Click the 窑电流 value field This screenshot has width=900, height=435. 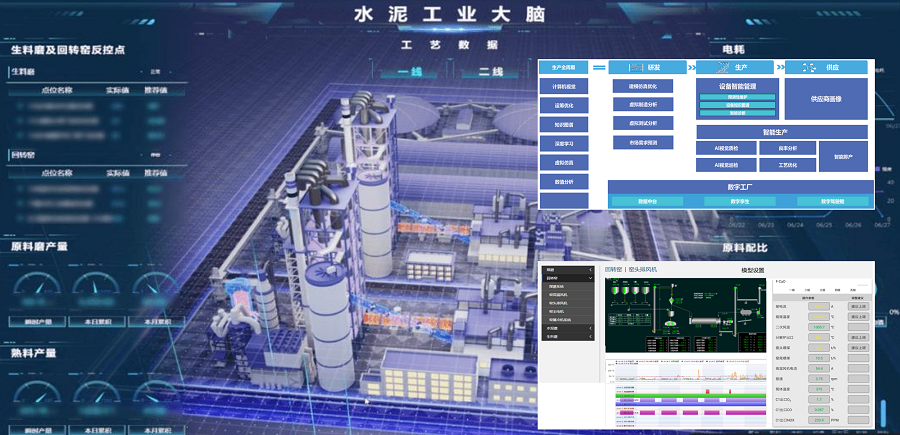(x=819, y=306)
